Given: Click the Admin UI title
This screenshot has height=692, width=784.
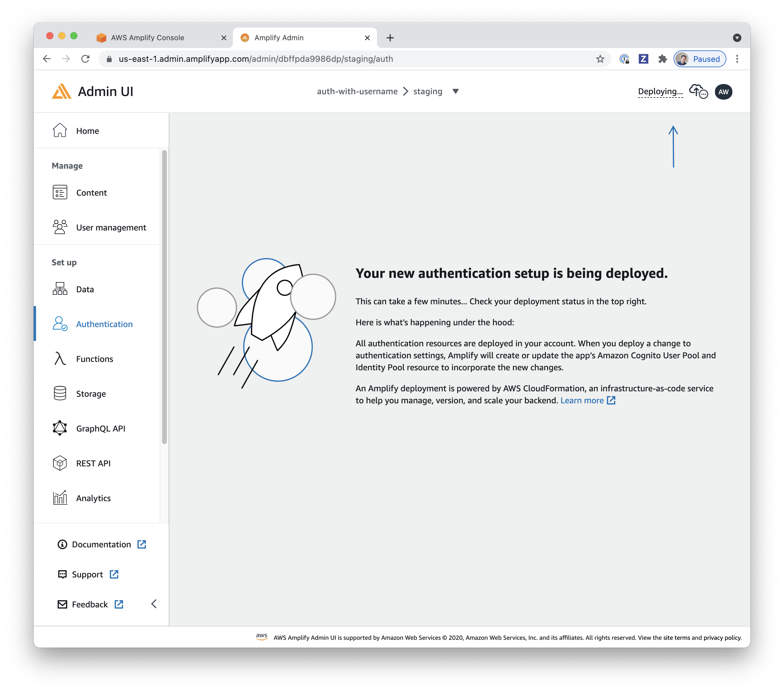Looking at the screenshot, I should 105,91.
